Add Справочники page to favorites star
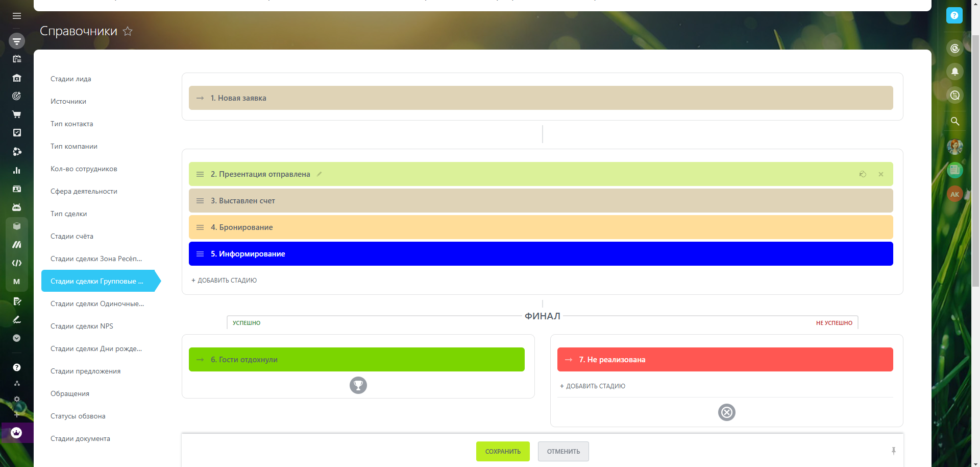Image resolution: width=980 pixels, height=467 pixels. click(128, 31)
